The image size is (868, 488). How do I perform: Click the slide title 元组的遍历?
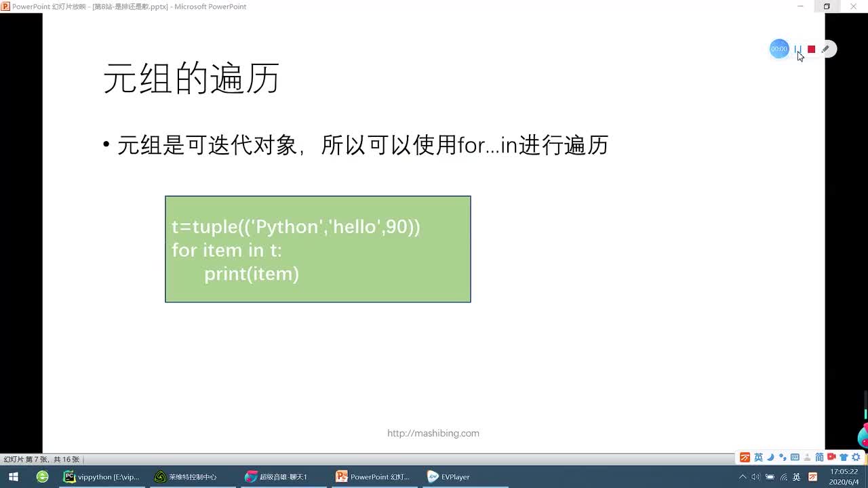coord(191,79)
